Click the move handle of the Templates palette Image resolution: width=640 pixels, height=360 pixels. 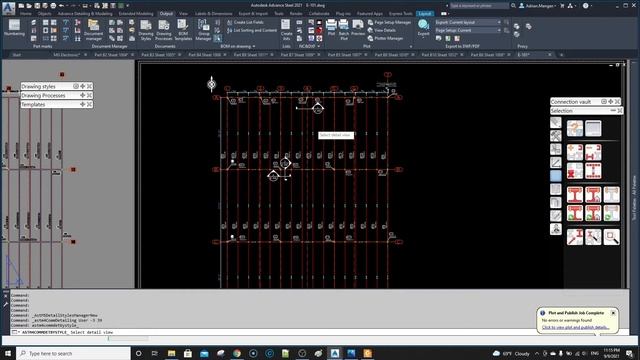point(82,104)
